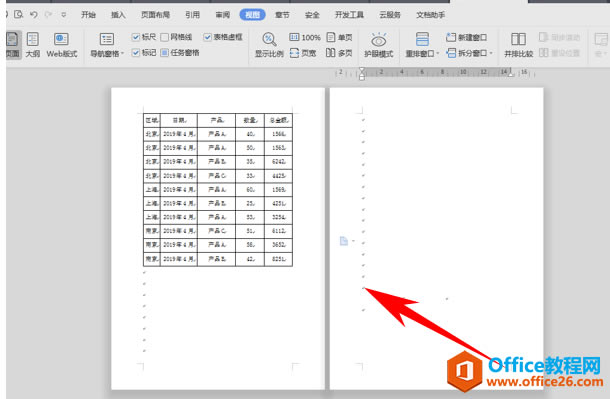Click the 页宽 page width button

[x=303, y=53]
